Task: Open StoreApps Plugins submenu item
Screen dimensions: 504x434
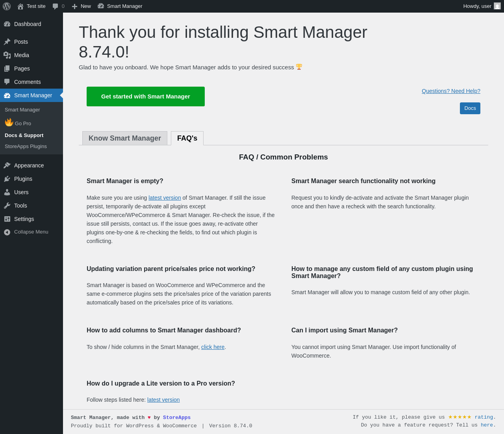Action: [26, 147]
